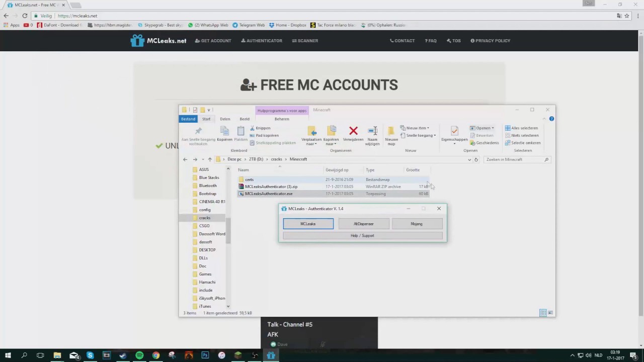This screenshot has height=362, width=644.
Task: Open the Windows Start menu
Action: click(x=8, y=355)
